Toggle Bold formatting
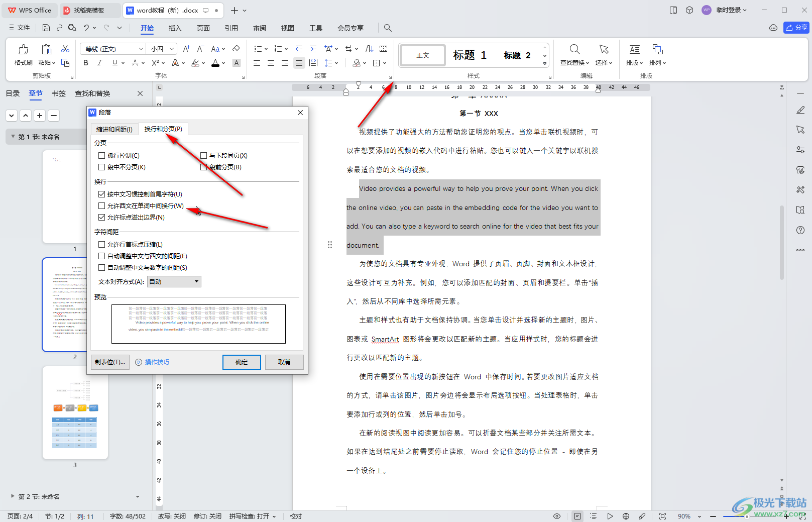This screenshot has height=522, width=812. (x=86, y=63)
